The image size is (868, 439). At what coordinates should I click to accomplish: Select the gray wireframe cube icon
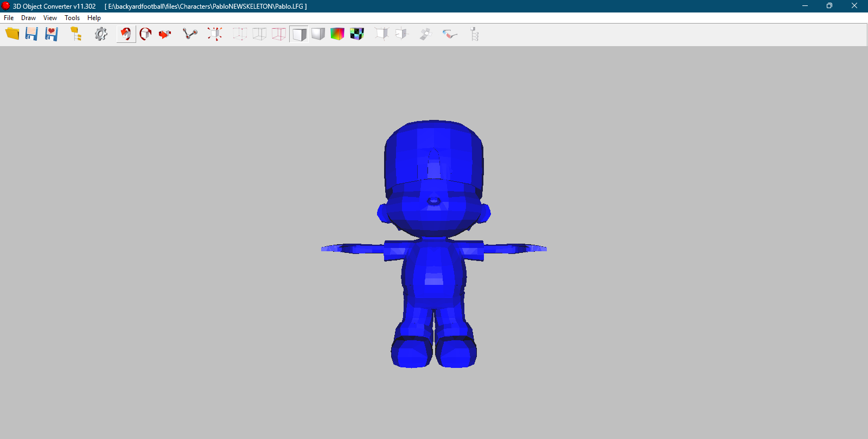[259, 34]
